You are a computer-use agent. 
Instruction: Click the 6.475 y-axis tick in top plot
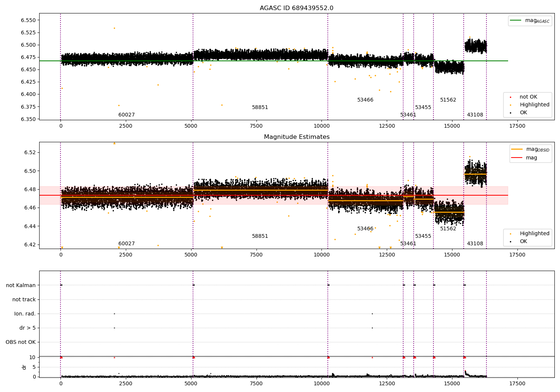(x=28, y=57)
